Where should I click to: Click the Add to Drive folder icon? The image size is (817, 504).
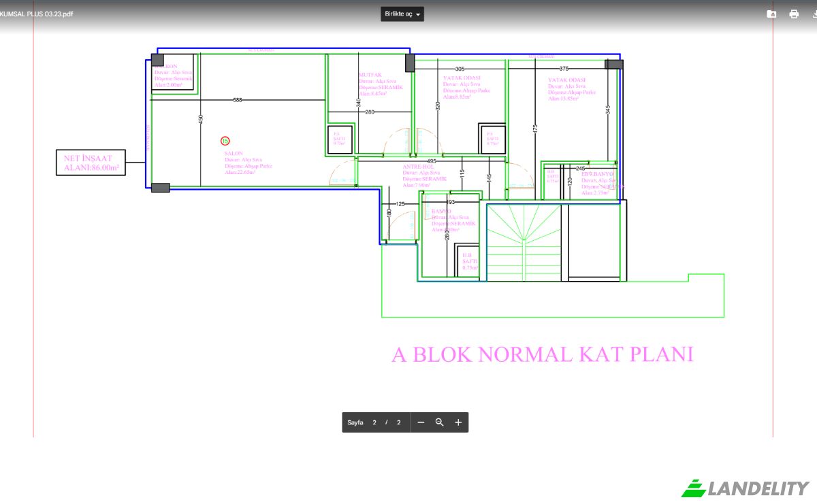[x=771, y=14]
